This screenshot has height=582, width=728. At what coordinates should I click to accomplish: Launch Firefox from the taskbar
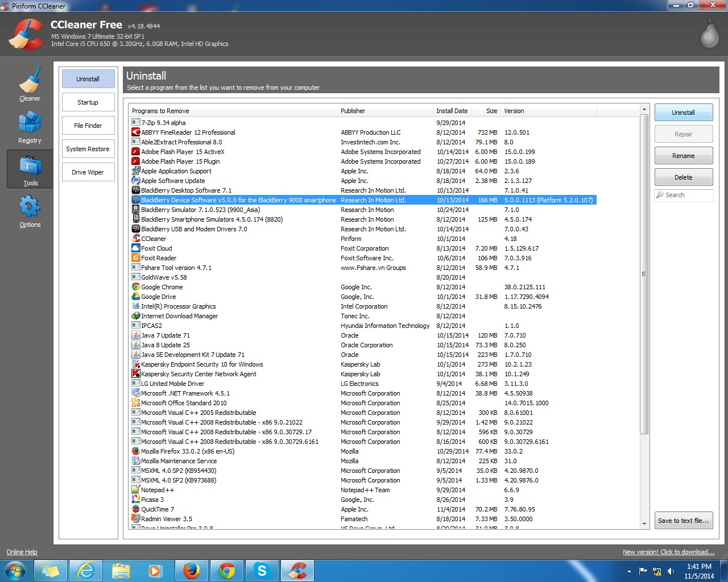[192, 570]
